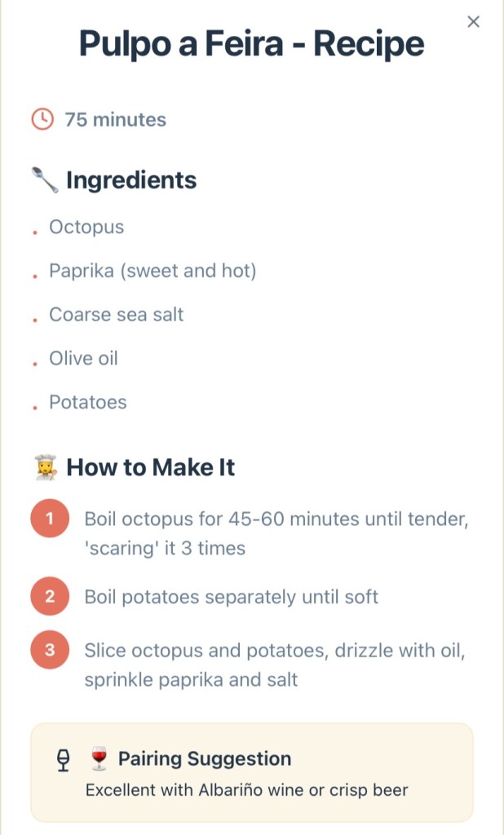Click the clock icon beside 75 minutes
This screenshot has height=835, width=504.
pos(41,120)
